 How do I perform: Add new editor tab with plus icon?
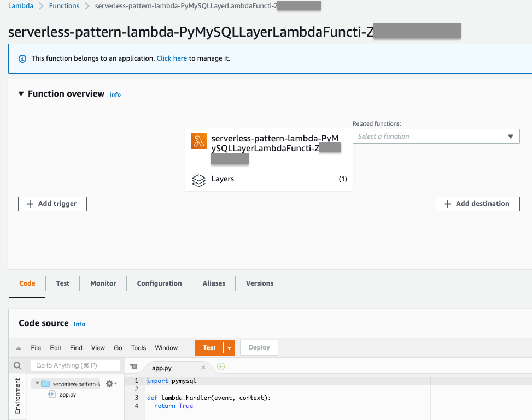point(221,366)
